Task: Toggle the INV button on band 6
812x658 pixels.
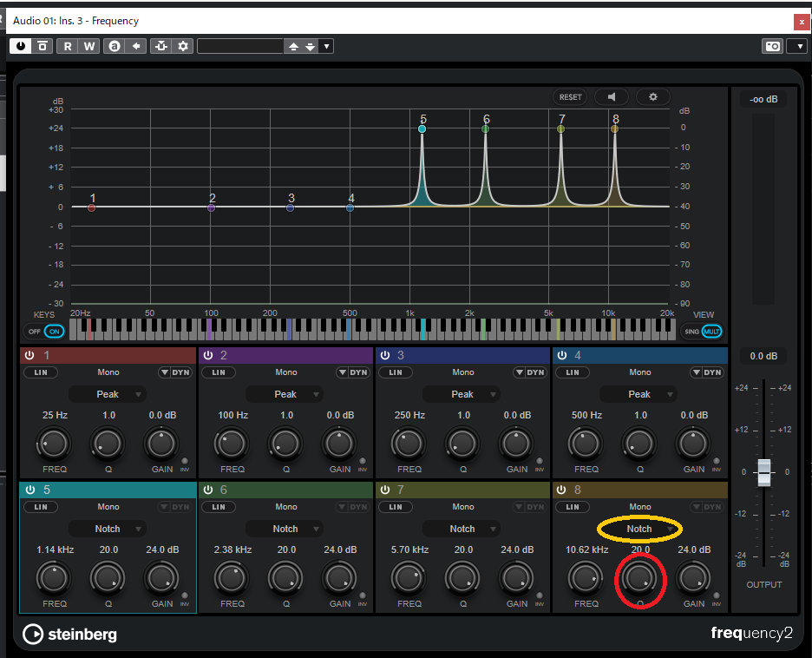Action: pyautogui.click(x=363, y=595)
